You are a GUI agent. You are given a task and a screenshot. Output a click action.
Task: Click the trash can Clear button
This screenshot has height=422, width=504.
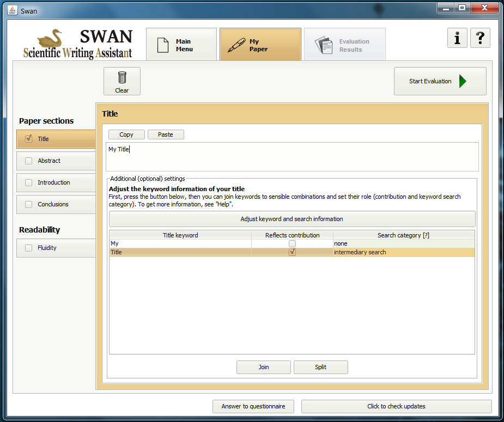coord(122,81)
